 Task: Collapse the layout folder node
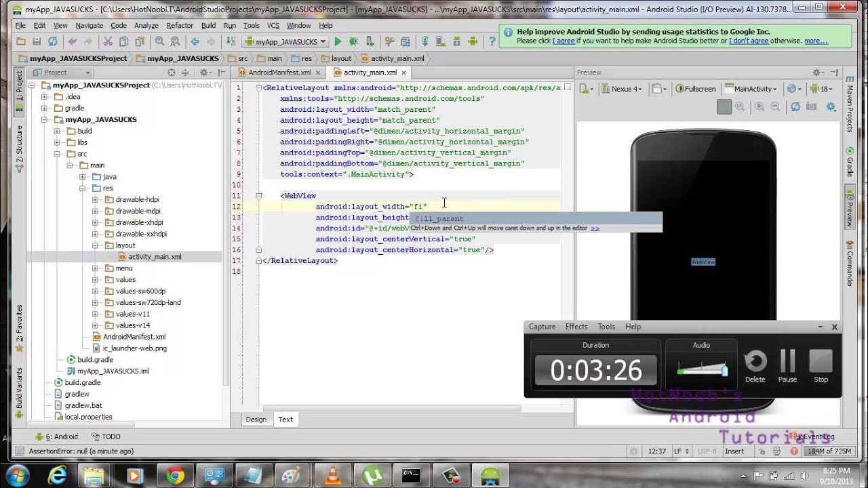click(95, 245)
